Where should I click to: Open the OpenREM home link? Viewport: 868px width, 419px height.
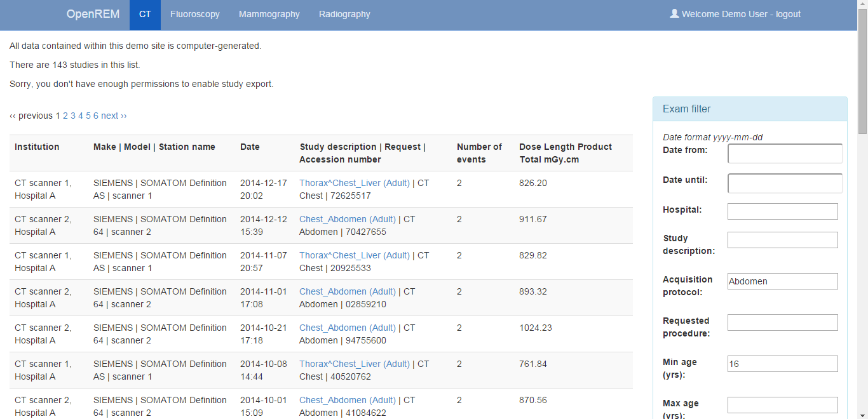point(93,14)
